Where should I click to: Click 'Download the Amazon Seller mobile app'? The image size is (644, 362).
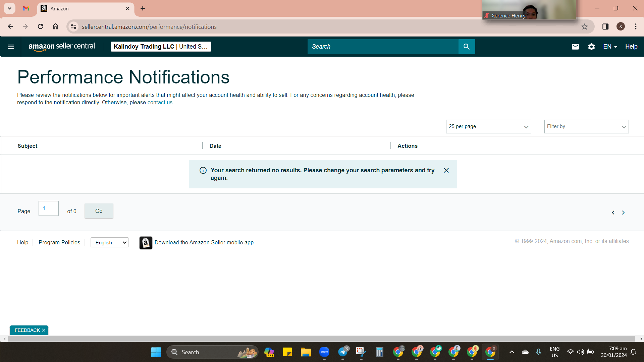tap(204, 242)
